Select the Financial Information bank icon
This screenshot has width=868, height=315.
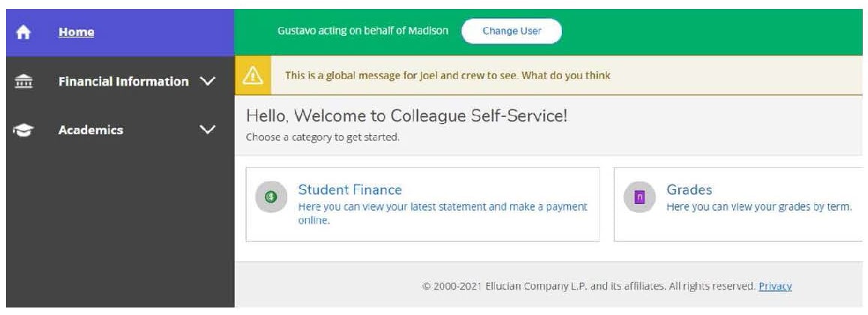(x=23, y=82)
